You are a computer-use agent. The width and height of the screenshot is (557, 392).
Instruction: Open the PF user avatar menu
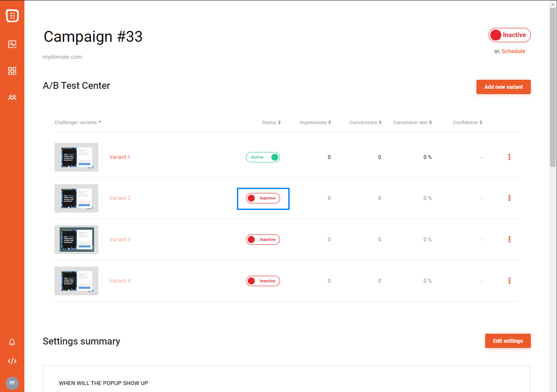point(12,383)
